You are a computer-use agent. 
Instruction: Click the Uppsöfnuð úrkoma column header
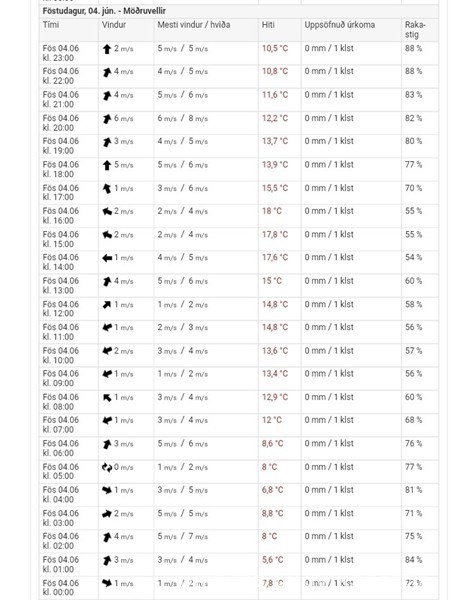click(x=340, y=25)
